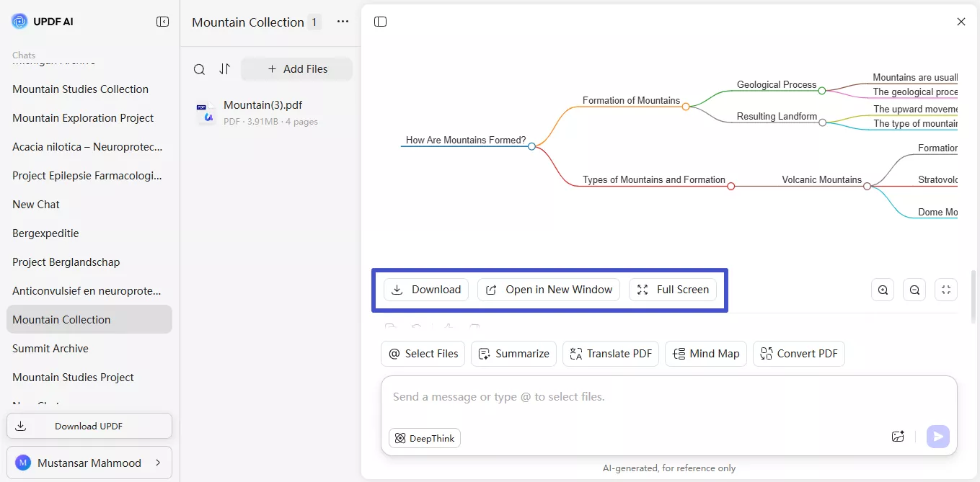Click the send message arrow
Image resolution: width=980 pixels, height=482 pixels.
pyautogui.click(x=937, y=436)
